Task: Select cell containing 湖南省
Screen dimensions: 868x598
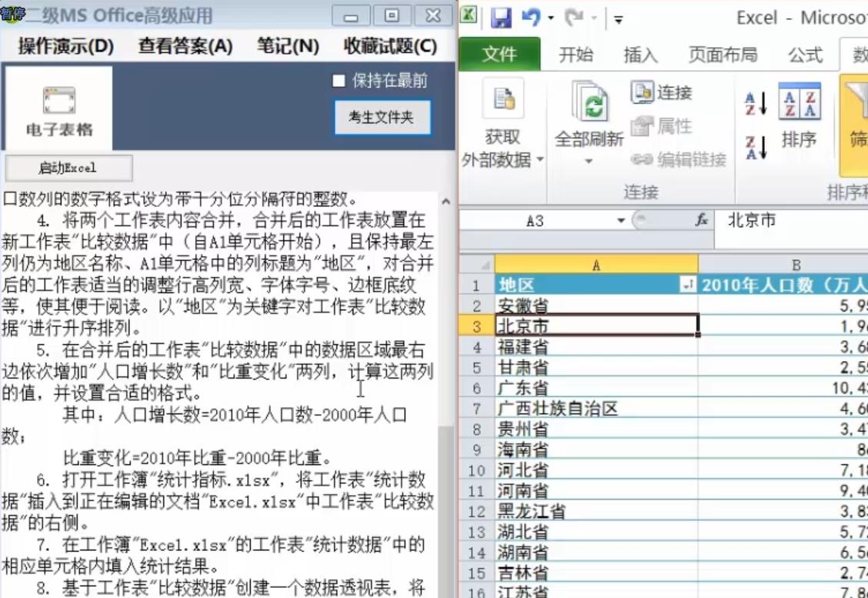Action: click(596, 552)
